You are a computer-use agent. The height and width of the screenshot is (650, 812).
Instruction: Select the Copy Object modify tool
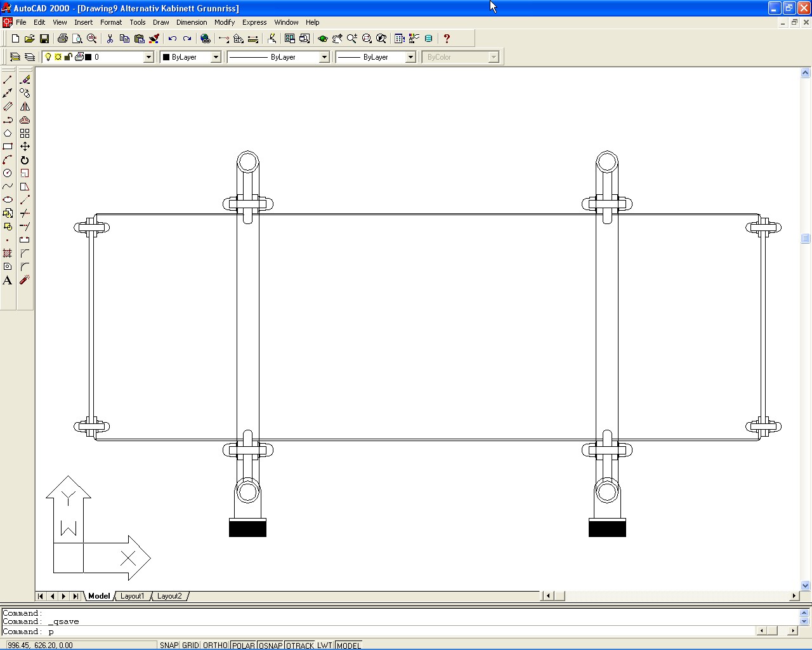coord(25,93)
